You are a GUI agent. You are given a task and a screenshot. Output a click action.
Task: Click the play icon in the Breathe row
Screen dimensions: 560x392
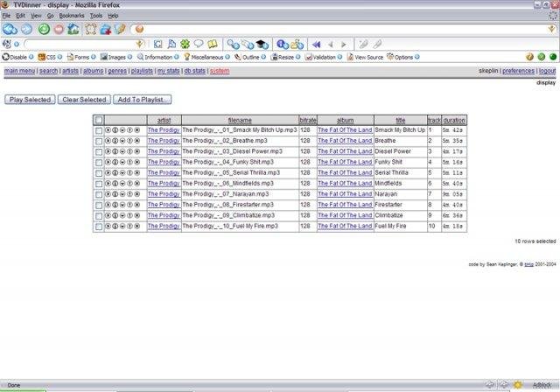point(108,141)
